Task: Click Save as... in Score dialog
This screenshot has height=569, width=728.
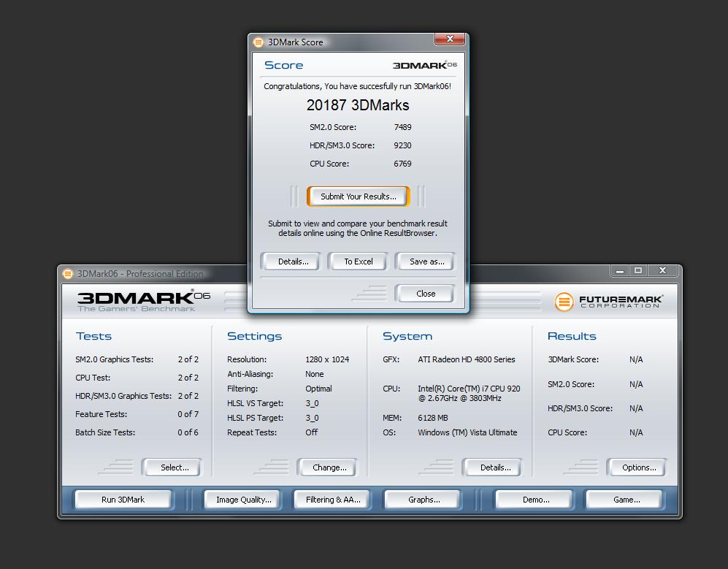Action: [426, 261]
